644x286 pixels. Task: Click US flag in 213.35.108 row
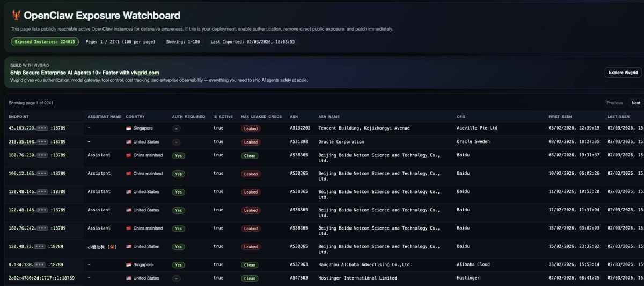129,142
